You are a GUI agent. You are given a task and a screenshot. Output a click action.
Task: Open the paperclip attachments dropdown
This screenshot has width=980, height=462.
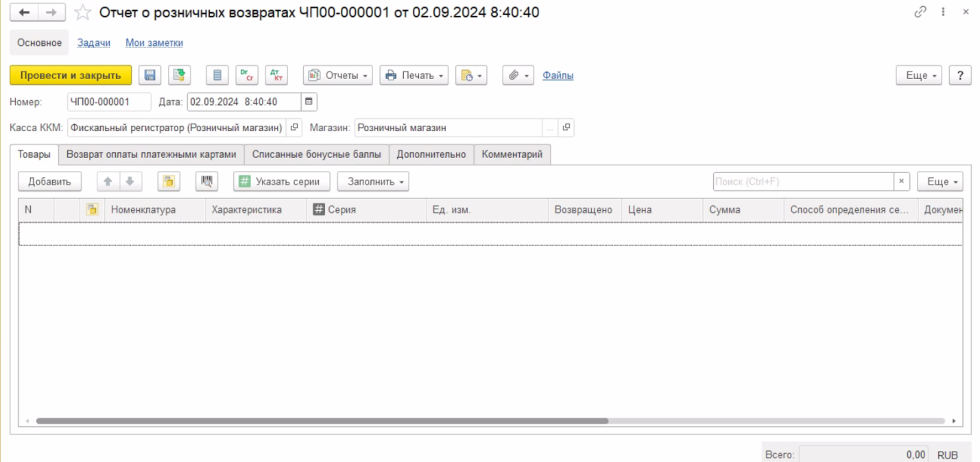tap(518, 76)
